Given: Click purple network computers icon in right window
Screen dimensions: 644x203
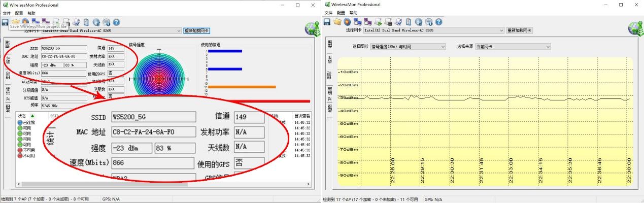Looking at the screenshot, I should 367,22.
